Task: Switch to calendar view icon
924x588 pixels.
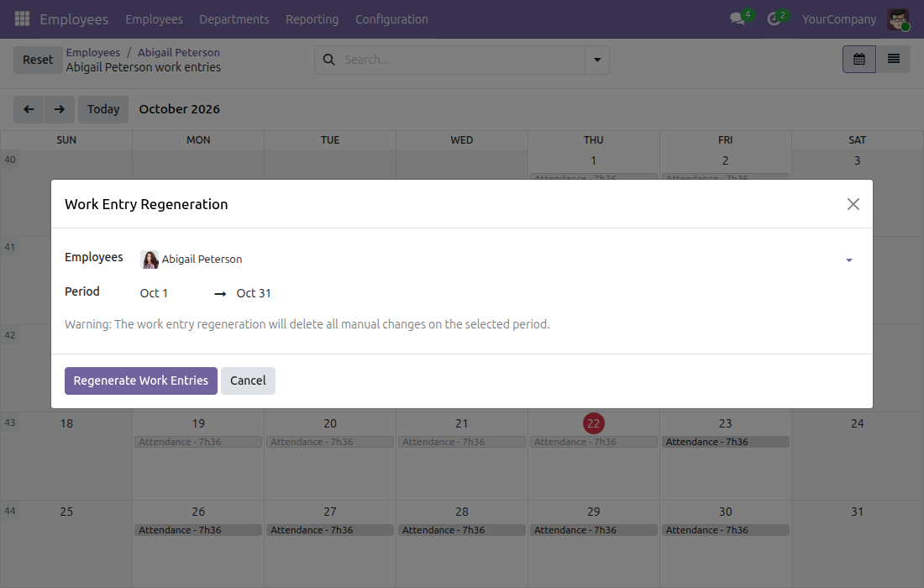Action: [x=859, y=59]
